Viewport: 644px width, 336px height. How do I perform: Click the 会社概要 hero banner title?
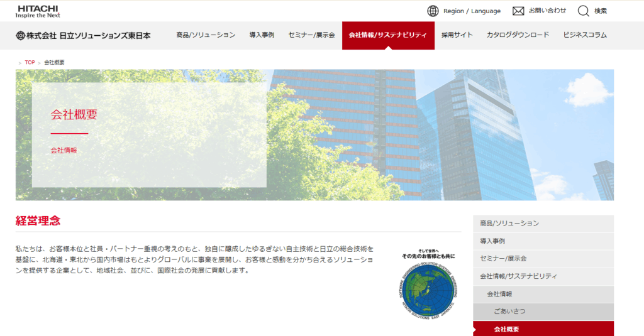click(x=74, y=114)
